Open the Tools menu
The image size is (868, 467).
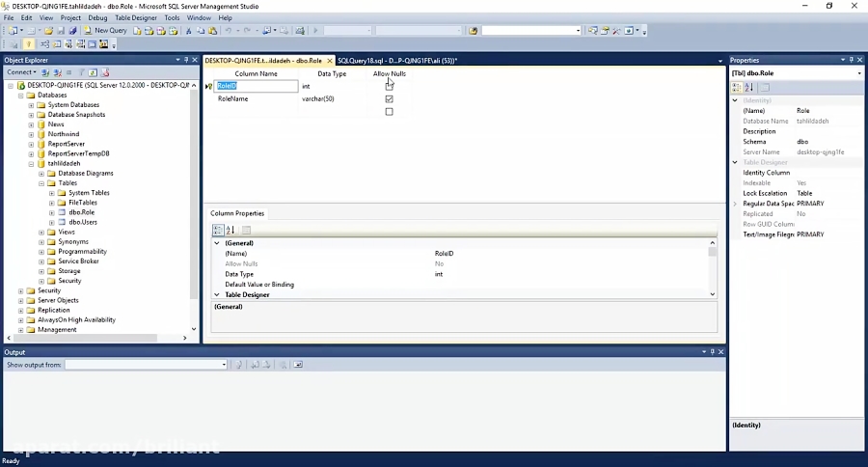(x=172, y=17)
